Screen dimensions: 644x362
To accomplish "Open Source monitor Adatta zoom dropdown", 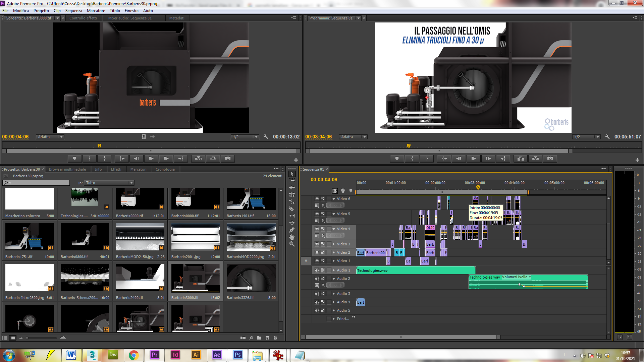I will point(50,137).
